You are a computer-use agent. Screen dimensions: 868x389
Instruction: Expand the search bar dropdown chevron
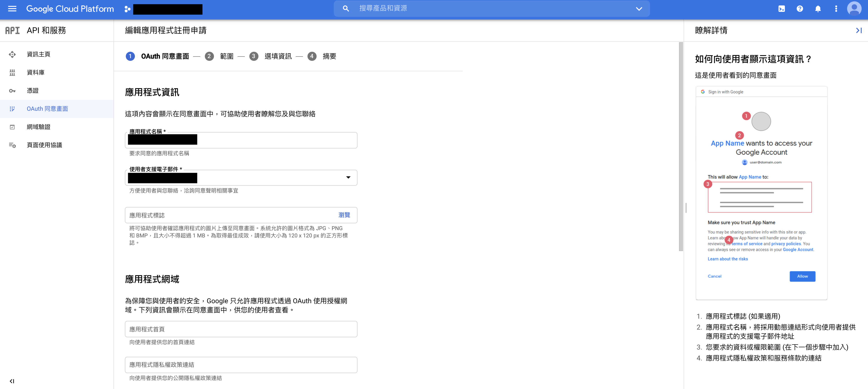coord(639,9)
